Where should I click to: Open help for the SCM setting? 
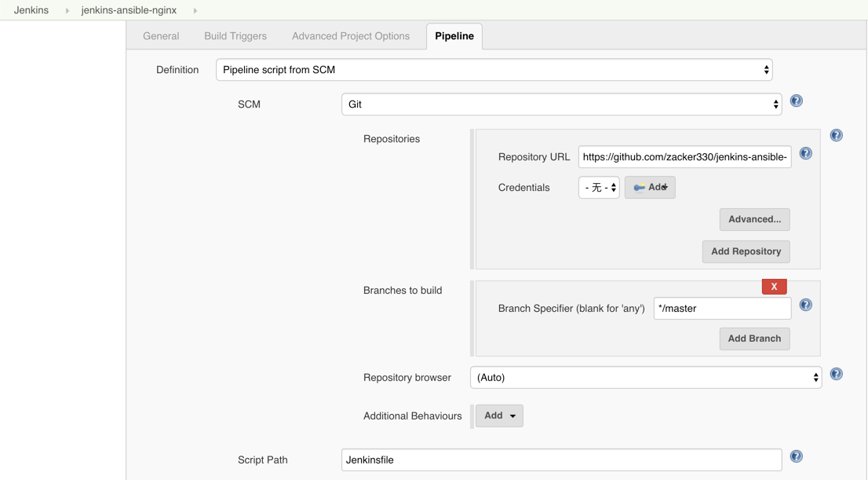[796, 101]
